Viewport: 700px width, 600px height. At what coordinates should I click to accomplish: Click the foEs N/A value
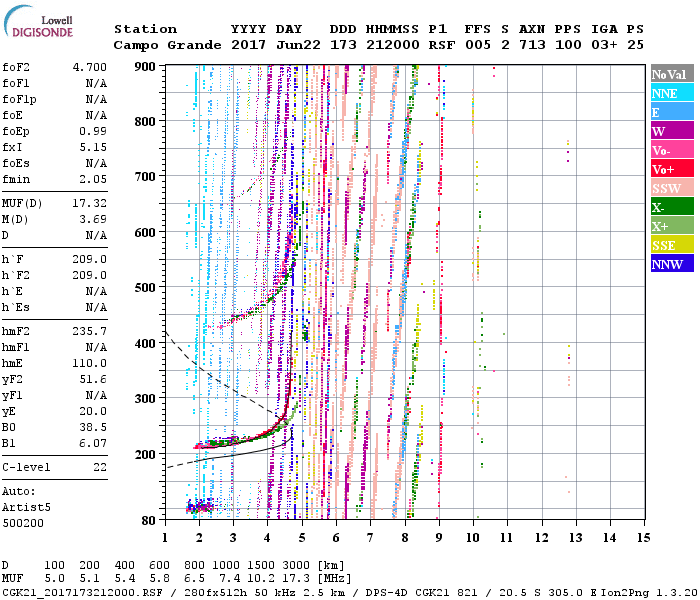96,163
